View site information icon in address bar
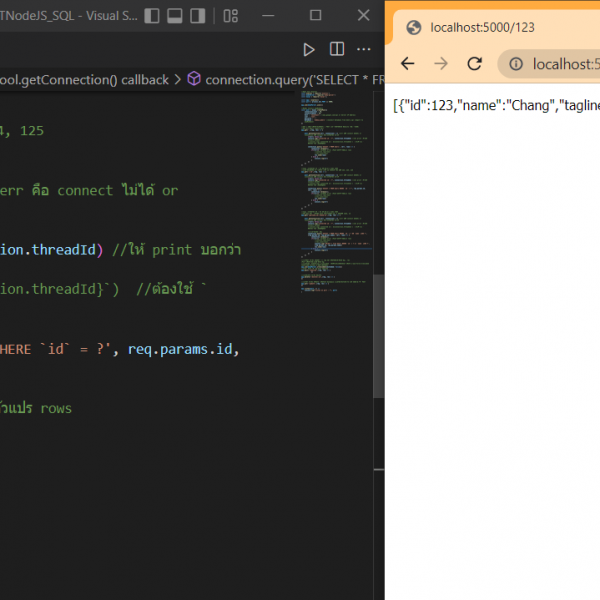 [516, 64]
